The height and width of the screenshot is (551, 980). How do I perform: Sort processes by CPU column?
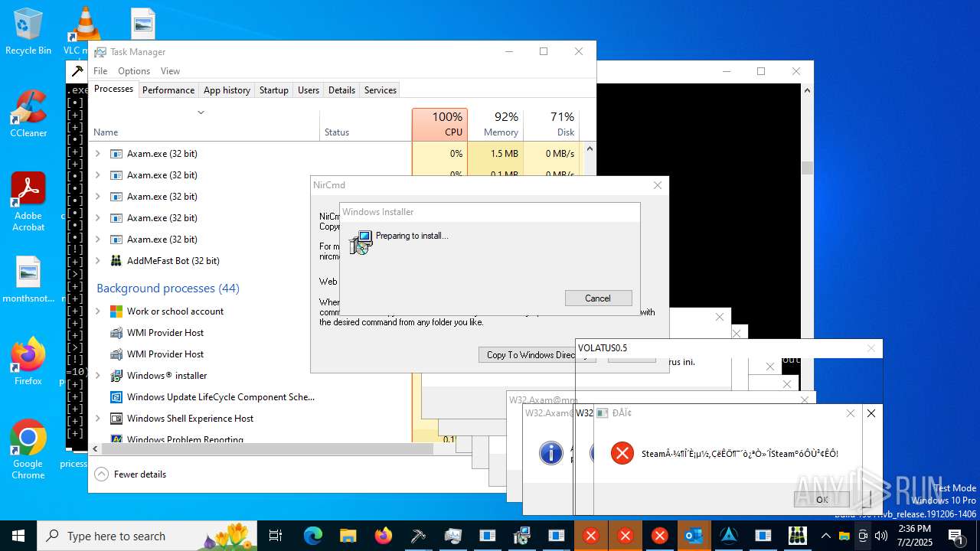pyautogui.click(x=439, y=125)
